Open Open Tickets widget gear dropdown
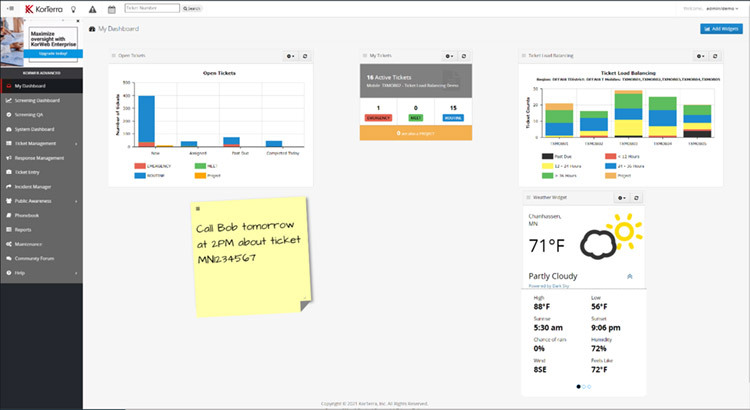 tap(290, 56)
